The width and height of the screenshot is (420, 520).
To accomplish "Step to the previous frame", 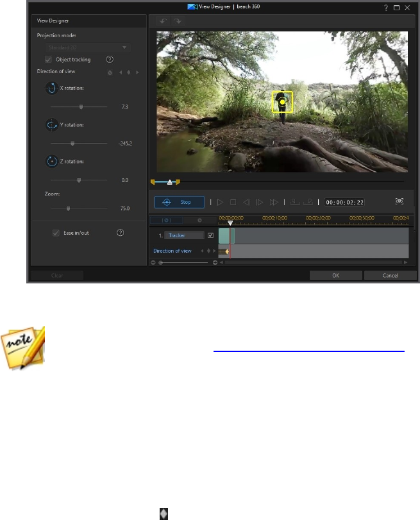I will [x=246, y=203].
